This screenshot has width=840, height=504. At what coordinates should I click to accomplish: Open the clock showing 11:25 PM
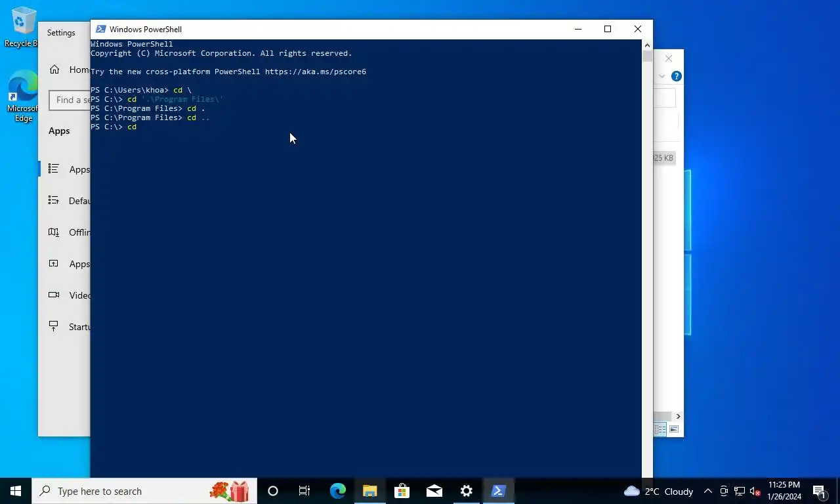pos(784,491)
